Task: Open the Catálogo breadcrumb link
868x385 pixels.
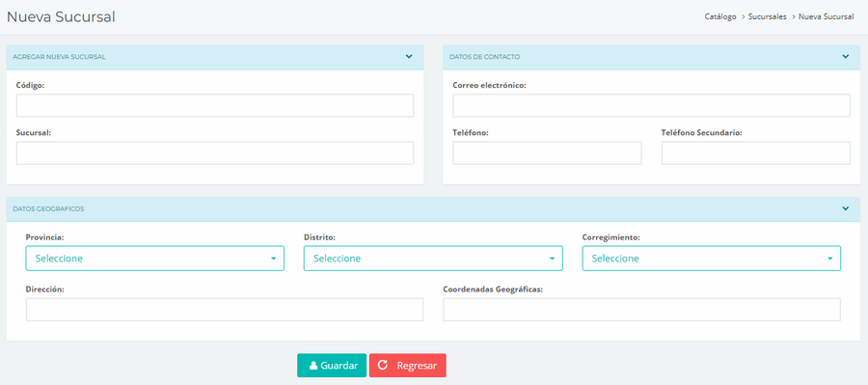Action: tap(720, 17)
